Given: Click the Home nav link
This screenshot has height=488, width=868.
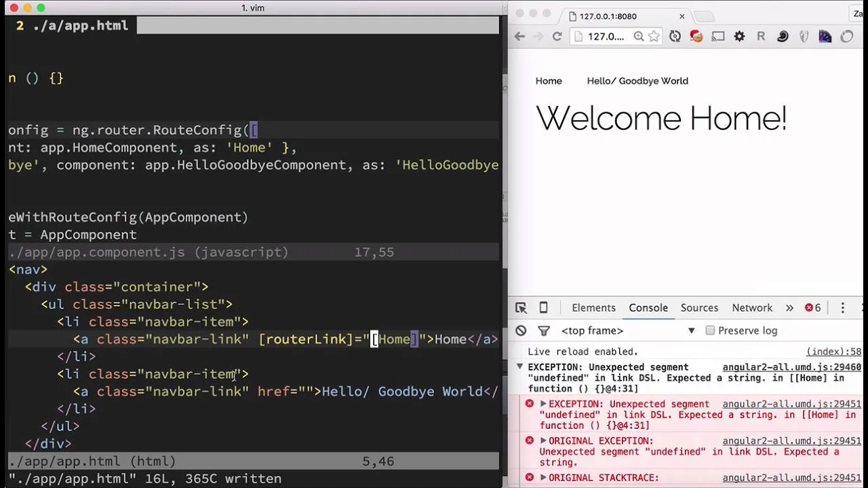Looking at the screenshot, I should pyautogui.click(x=549, y=81).
